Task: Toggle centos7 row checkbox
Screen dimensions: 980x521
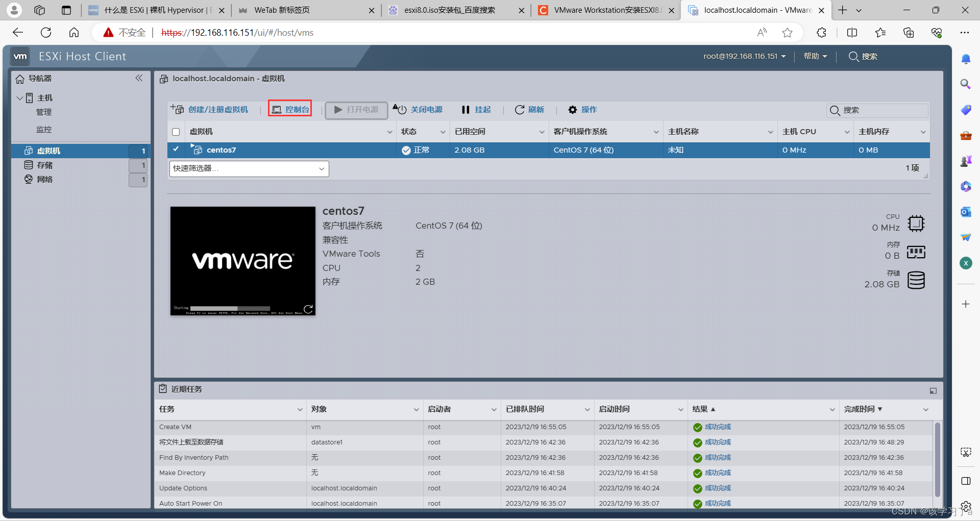Action: [x=176, y=150]
